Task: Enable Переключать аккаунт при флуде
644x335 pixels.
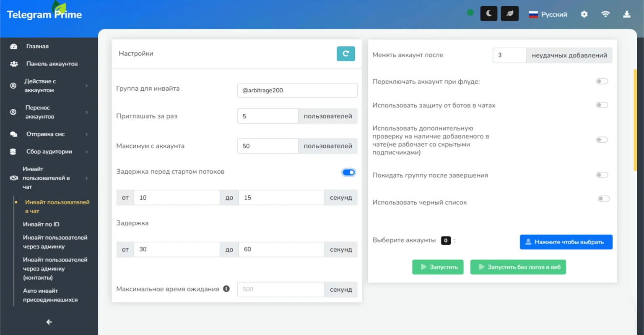Action: point(602,82)
